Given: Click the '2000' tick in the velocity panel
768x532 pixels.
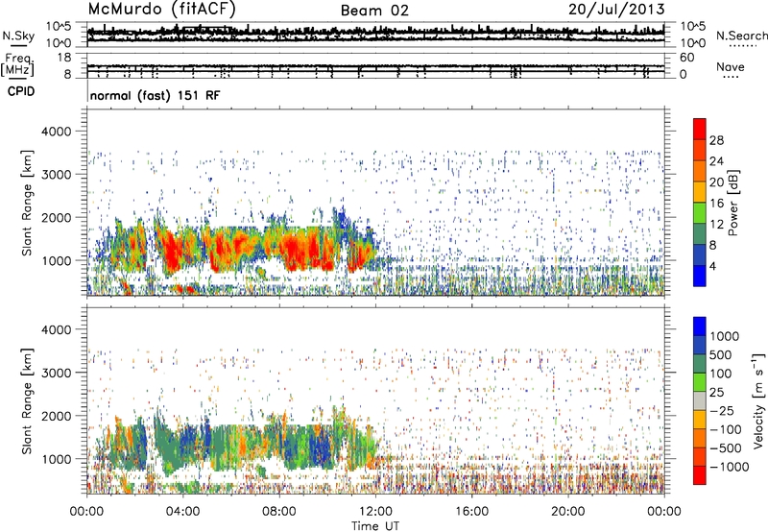Looking at the screenshot, I should point(57,416).
